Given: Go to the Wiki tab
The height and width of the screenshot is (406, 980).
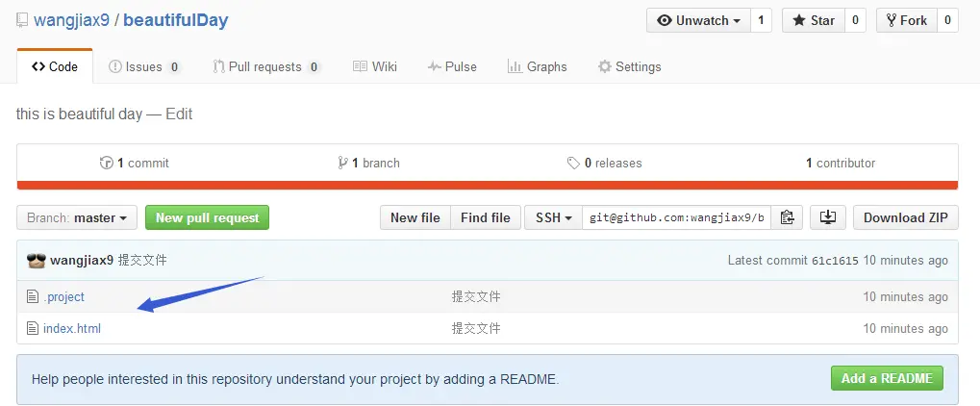Looking at the screenshot, I should click(x=375, y=67).
